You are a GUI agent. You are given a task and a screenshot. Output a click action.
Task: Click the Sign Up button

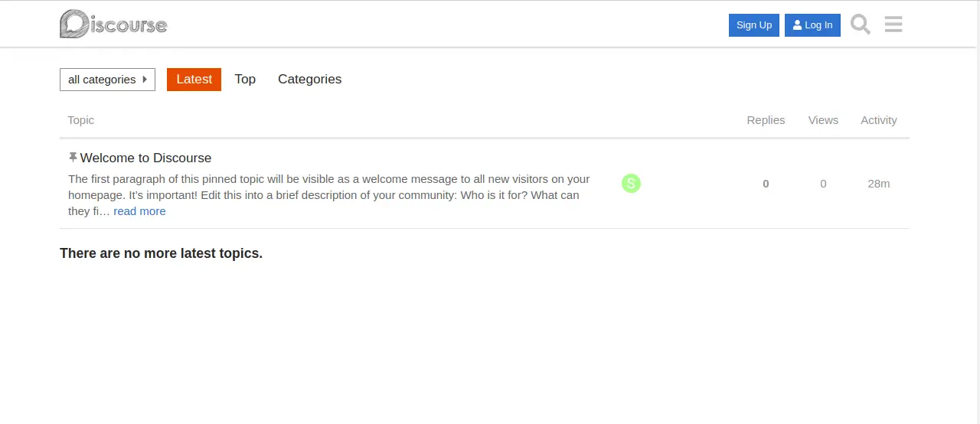[x=754, y=25]
